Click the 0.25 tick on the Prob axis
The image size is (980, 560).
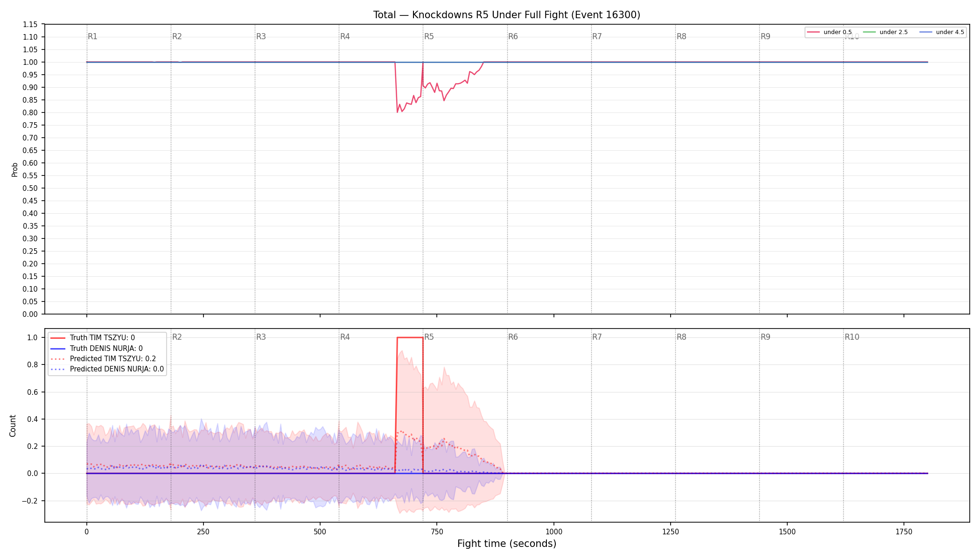point(30,252)
